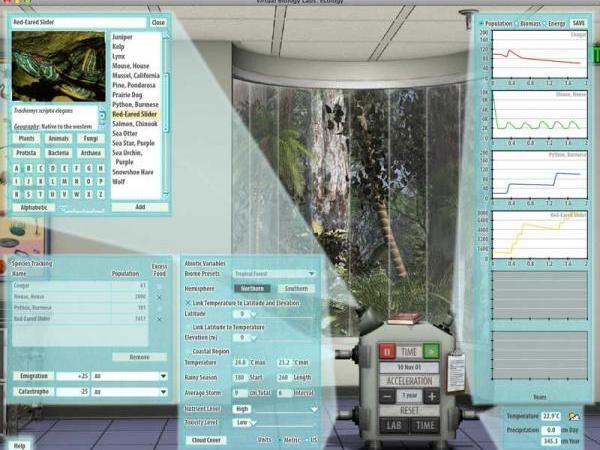Show Archaea category in species list
Screen dimensions: 600x450
91,153
